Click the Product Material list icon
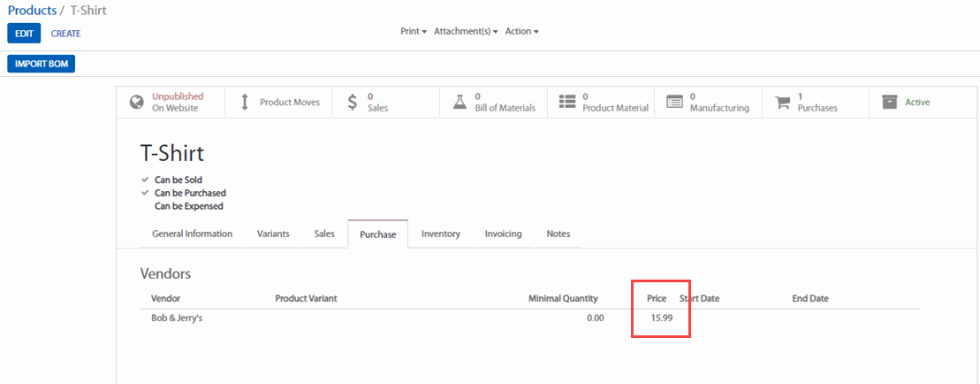This screenshot has height=384, width=980. (567, 102)
